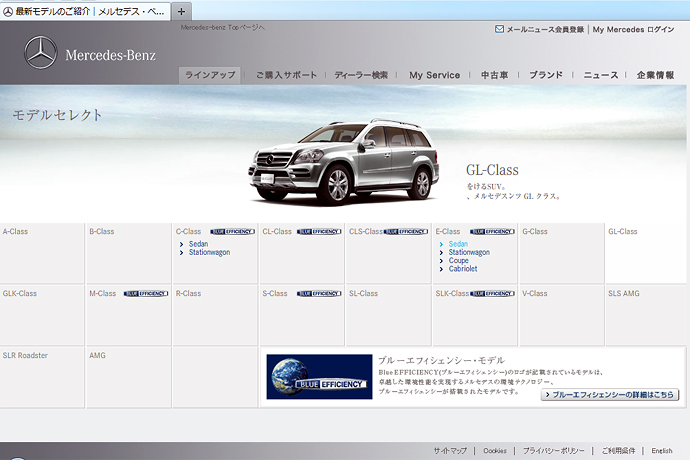Choose the G-Class model cell

(x=562, y=253)
